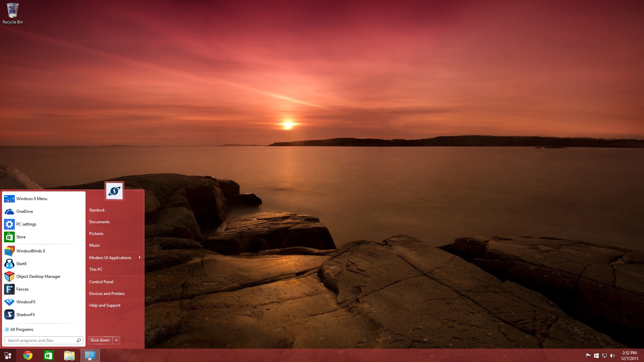The image size is (644, 362).
Task: Open Documents from Start menu
Action: click(99, 222)
